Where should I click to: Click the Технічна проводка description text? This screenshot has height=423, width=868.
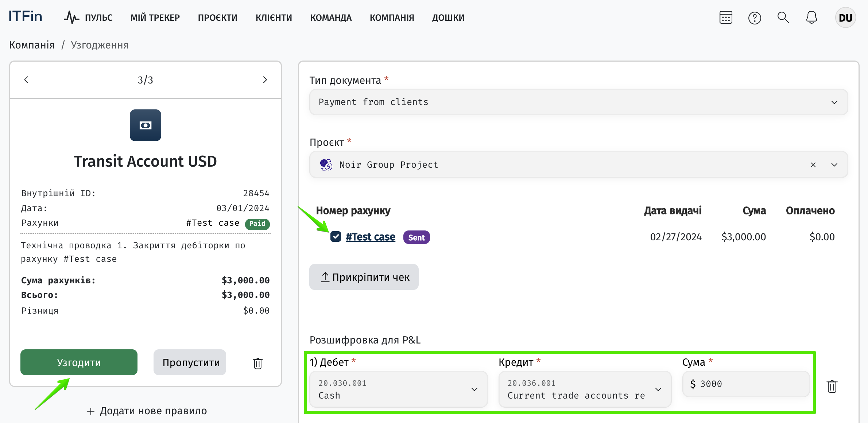pos(133,252)
